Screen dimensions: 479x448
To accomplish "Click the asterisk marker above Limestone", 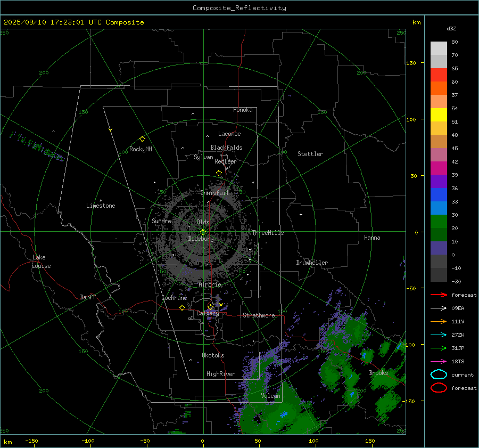I will 101,201.
